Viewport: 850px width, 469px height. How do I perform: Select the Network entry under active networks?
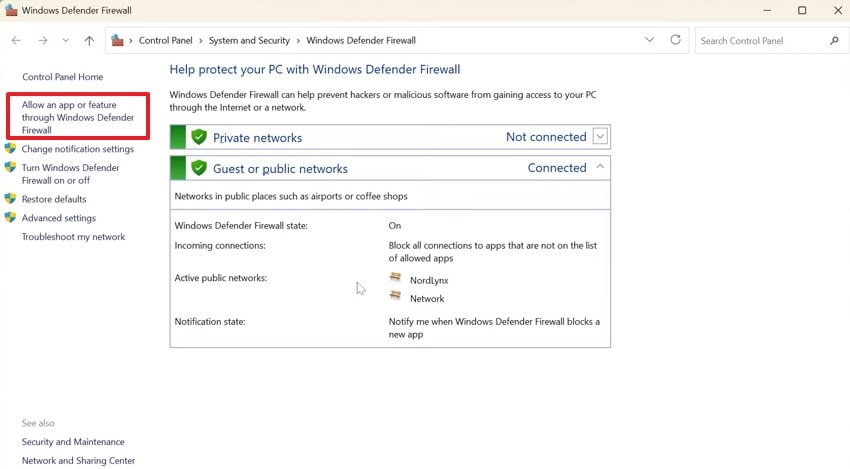point(427,299)
